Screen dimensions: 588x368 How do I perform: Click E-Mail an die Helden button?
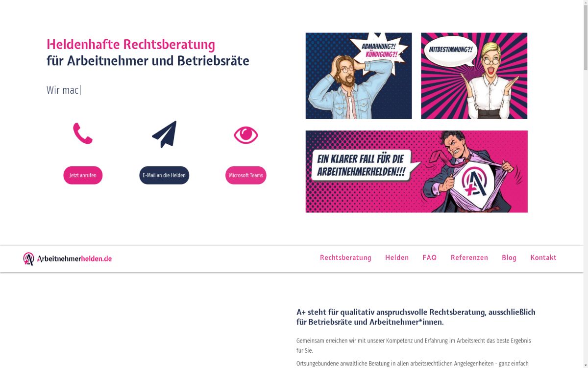point(164,175)
